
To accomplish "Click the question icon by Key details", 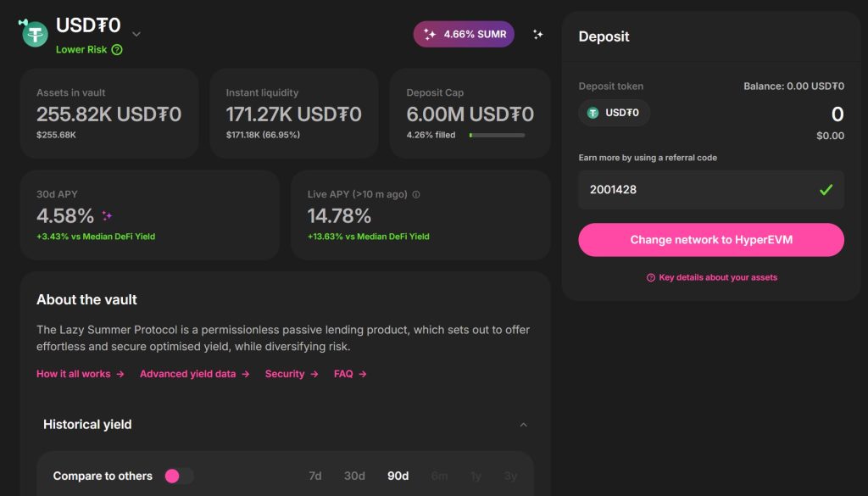I will [x=651, y=278].
